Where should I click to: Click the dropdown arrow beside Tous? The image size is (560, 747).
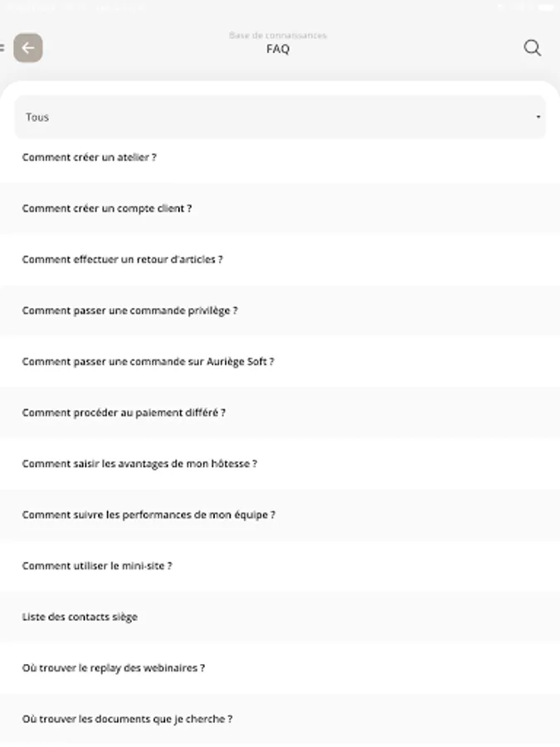point(538,117)
